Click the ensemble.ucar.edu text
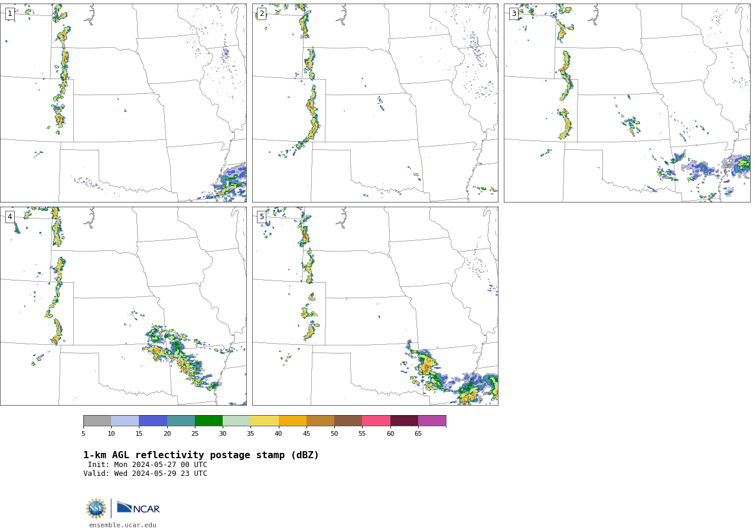This screenshot has height=532, width=756. click(x=123, y=526)
